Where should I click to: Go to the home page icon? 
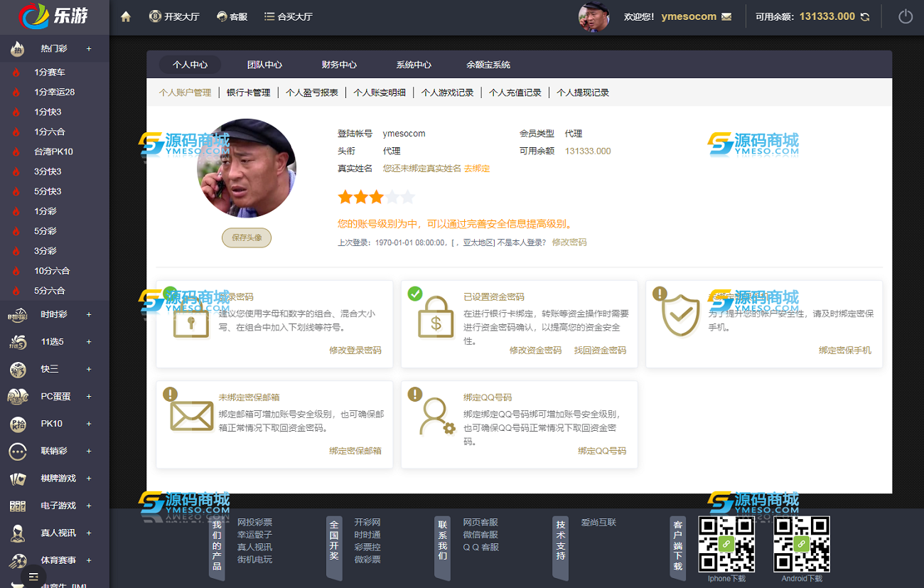[x=126, y=16]
